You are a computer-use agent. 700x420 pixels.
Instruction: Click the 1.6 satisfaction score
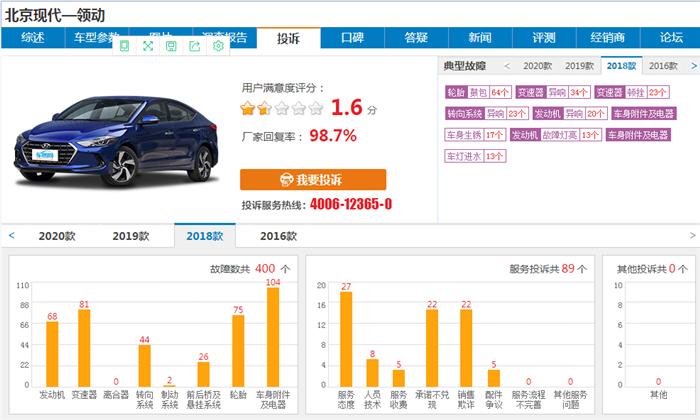[x=346, y=108]
